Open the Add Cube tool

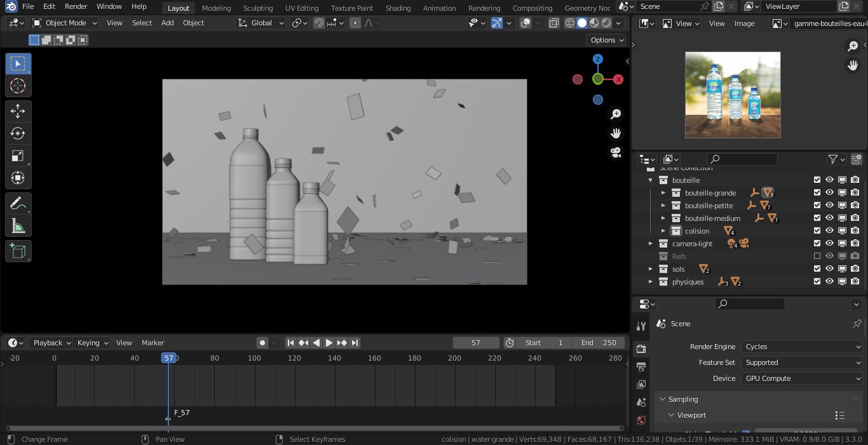[18, 251]
